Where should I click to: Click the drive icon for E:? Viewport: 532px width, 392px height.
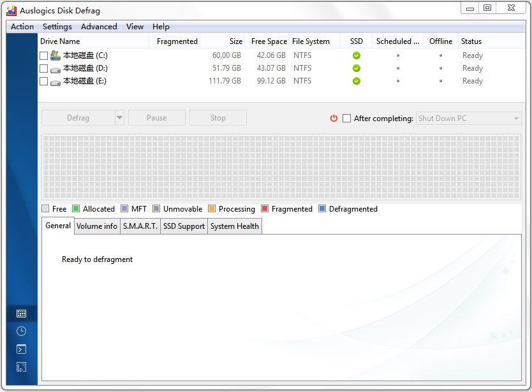55,82
